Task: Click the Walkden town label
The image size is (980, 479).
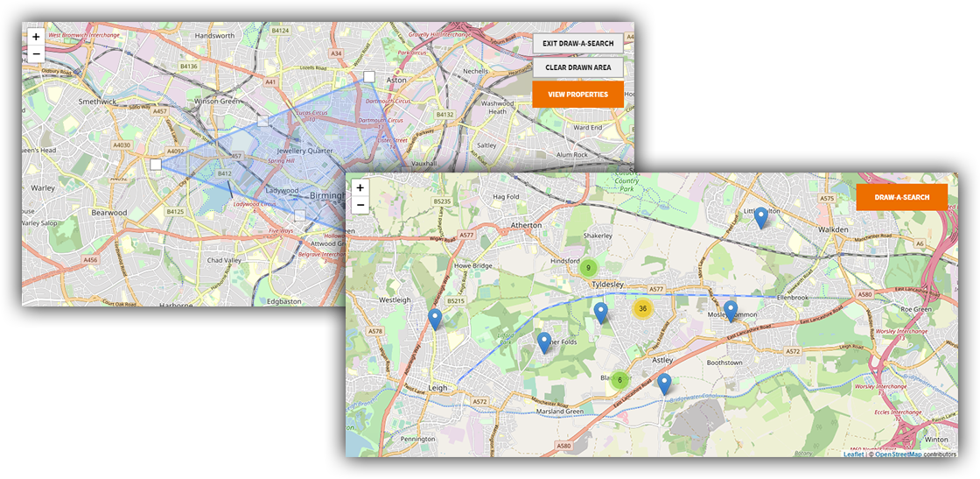Action: click(x=832, y=230)
